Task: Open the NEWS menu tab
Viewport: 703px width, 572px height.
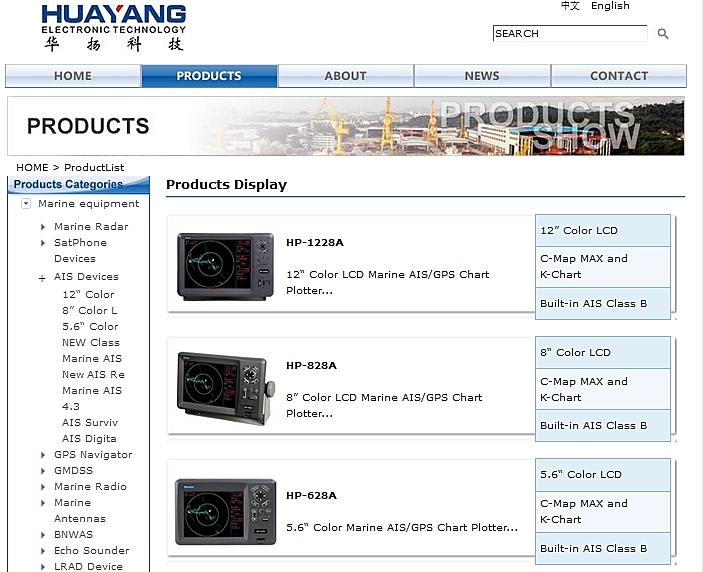Action: (482, 76)
